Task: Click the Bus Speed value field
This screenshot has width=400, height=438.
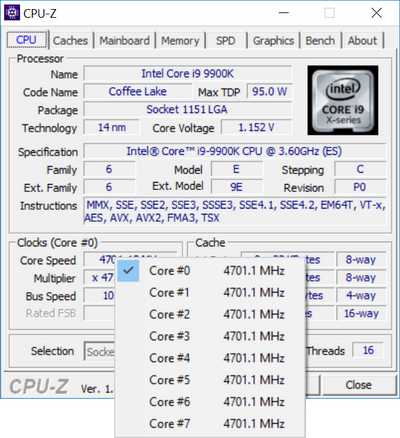Action: point(100,296)
